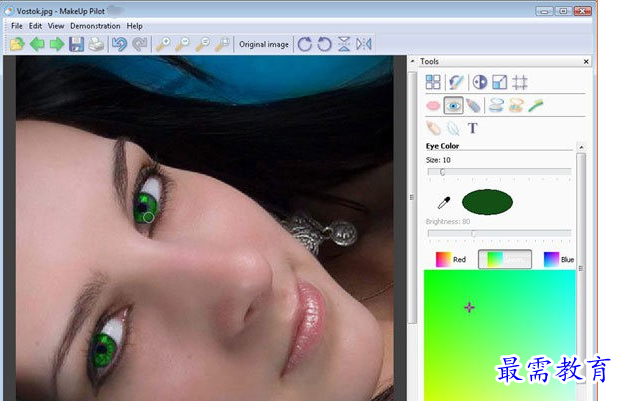The image size is (619, 401).
Task: Rotate image counterclockwise
Action: pos(324,44)
